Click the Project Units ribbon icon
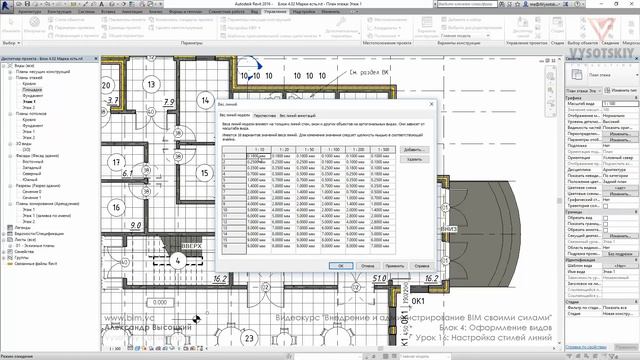The height and width of the screenshot is (360, 640). (x=104, y=27)
